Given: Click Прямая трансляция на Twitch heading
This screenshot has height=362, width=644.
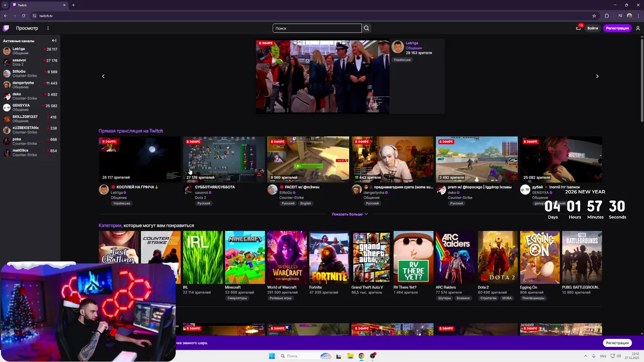Looking at the screenshot, I should [131, 131].
